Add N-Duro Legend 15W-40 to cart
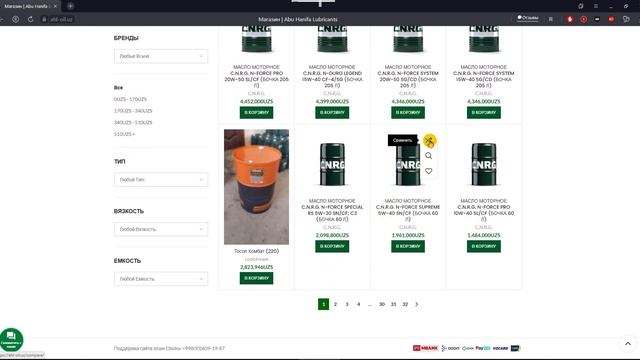The width and height of the screenshot is (640, 360). (x=332, y=112)
